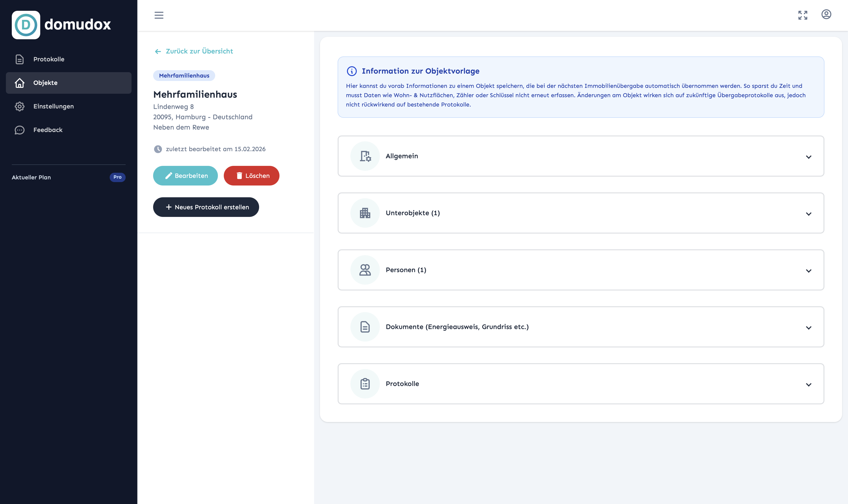Toggle the hamburger menu icon
848x504 pixels.
pyautogui.click(x=159, y=15)
